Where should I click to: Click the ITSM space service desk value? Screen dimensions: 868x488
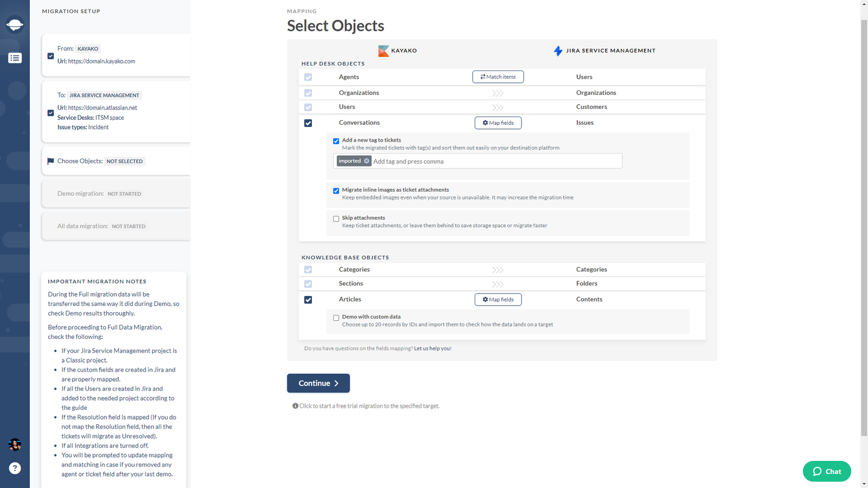(x=110, y=118)
